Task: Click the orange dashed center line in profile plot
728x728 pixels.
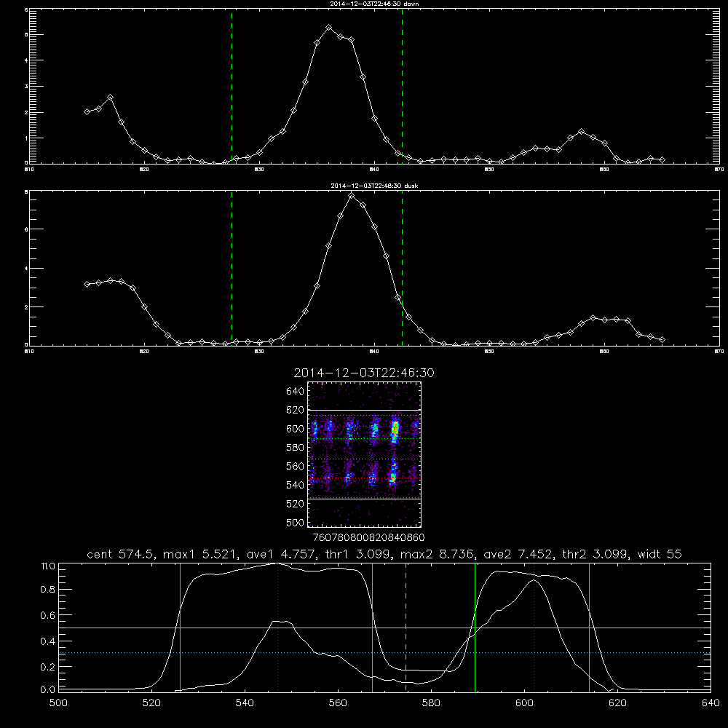Action: tap(405, 628)
